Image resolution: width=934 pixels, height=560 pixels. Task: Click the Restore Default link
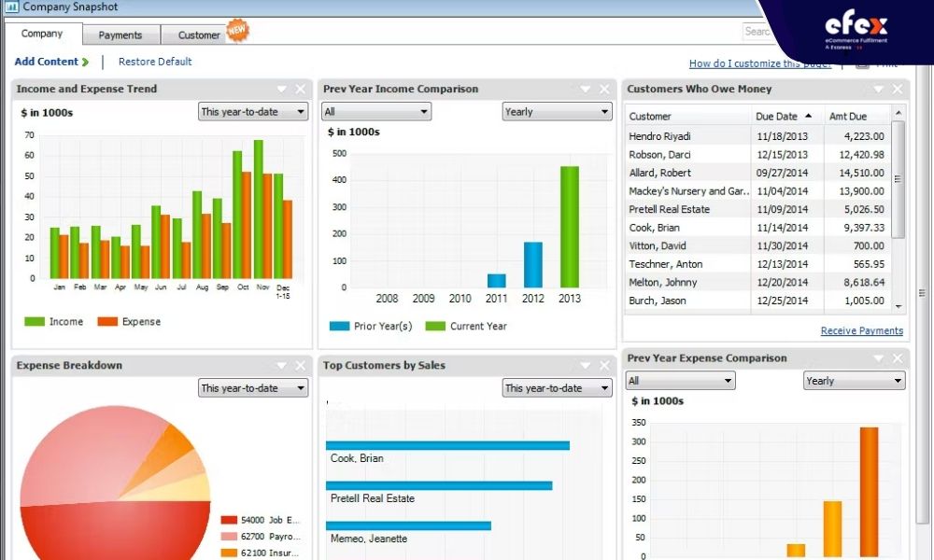pos(155,62)
